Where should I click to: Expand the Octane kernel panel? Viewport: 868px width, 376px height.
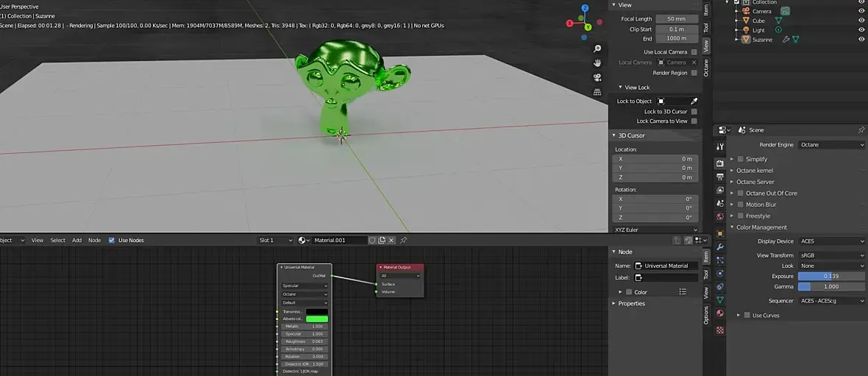[x=755, y=171]
